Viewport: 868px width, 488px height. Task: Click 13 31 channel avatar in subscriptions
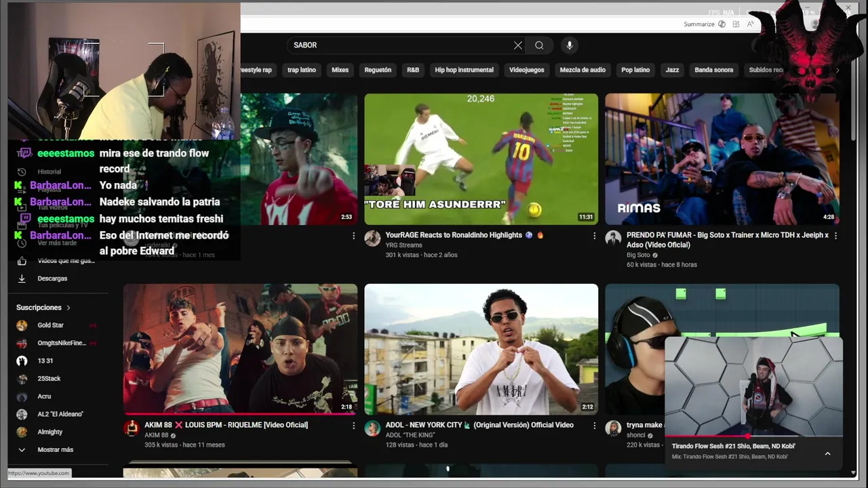[x=22, y=361]
